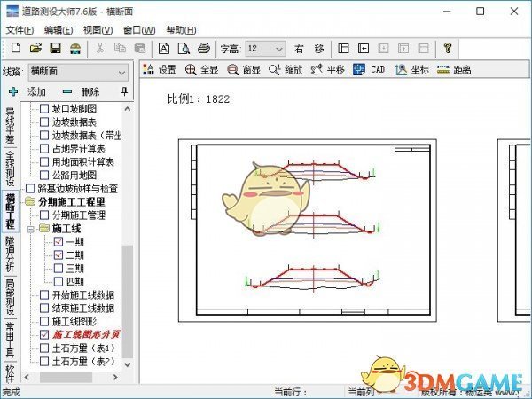The height and width of the screenshot is (399, 532).
Task: Click the green plus 添加 button
Action: pyautogui.click(x=27, y=91)
